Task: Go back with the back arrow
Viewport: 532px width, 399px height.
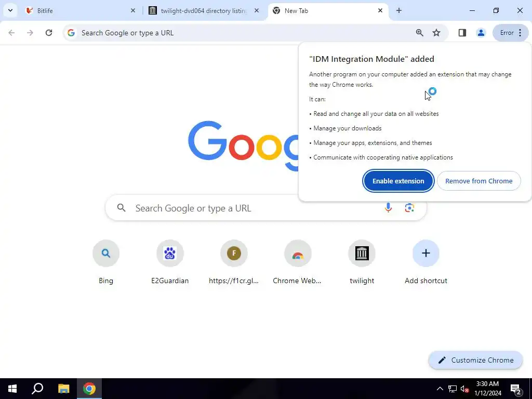Action: click(11, 33)
